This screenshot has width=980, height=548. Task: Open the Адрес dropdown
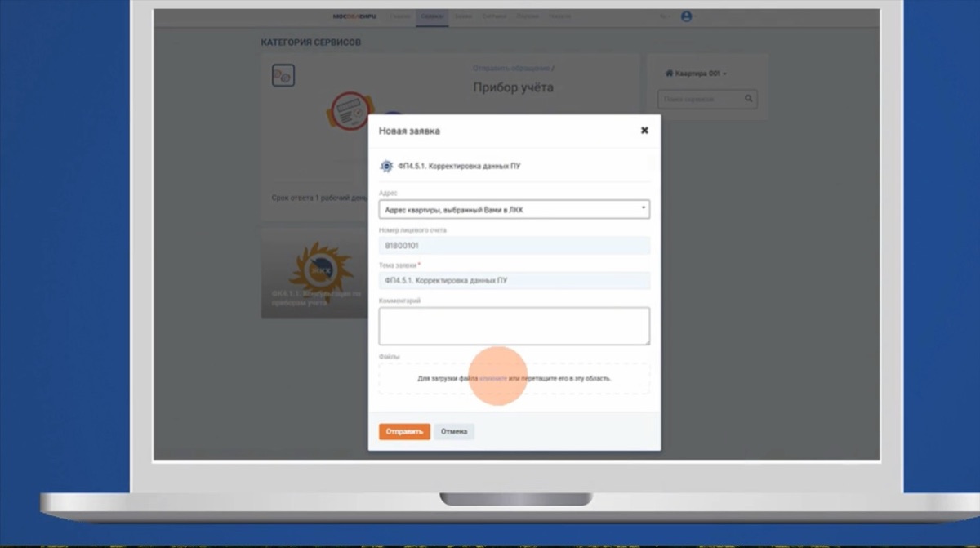click(x=514, y=209)
